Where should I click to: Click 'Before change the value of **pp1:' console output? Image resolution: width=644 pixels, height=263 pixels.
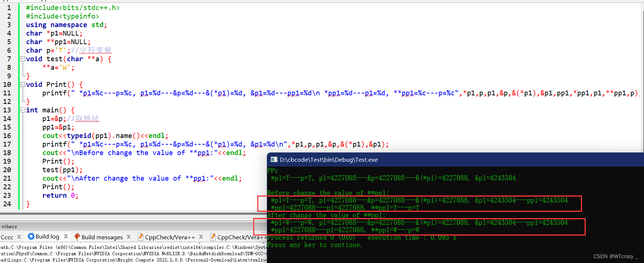click(x=328, y=193)
